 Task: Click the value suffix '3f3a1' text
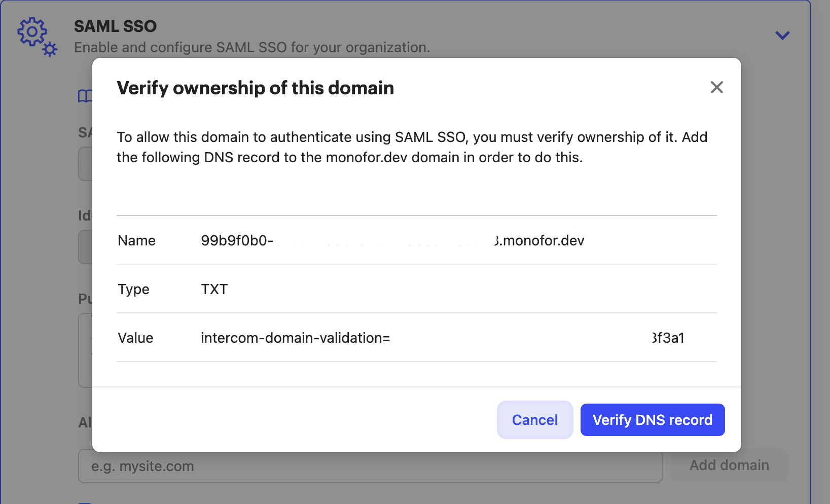[x=668, y=338]
